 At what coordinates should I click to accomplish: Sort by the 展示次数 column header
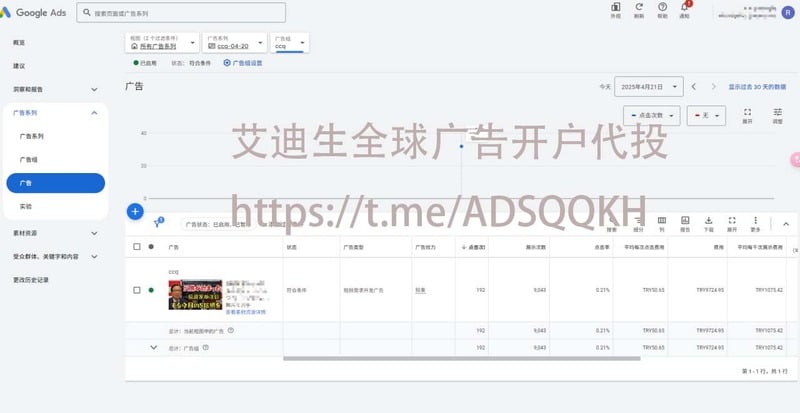point(536,247)
